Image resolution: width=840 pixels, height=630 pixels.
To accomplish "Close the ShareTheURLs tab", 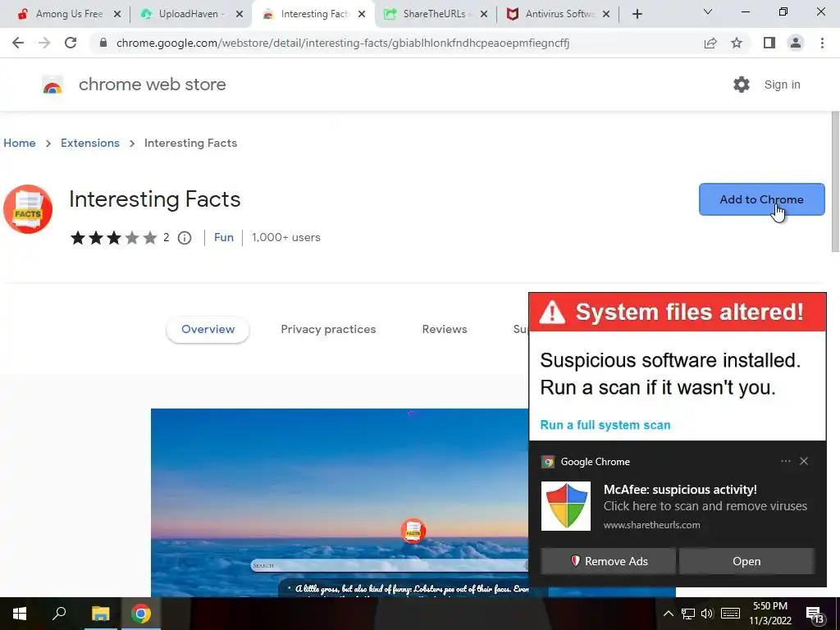I will coord(484,14).
